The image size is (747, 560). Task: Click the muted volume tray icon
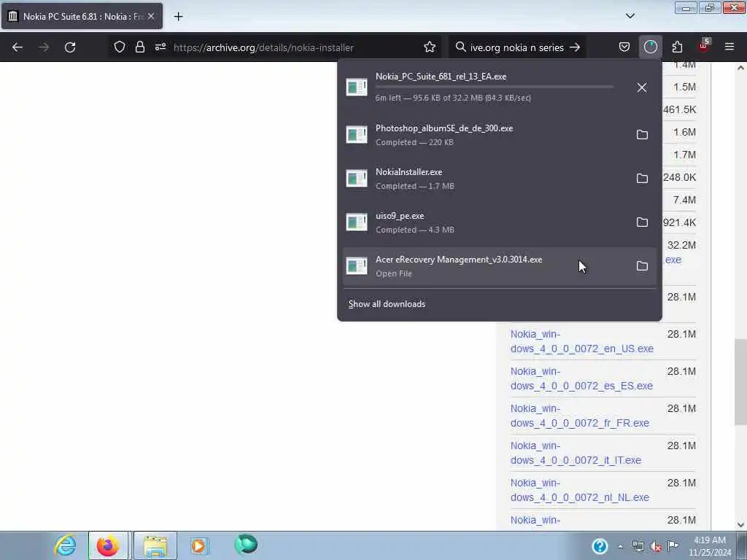656,546
